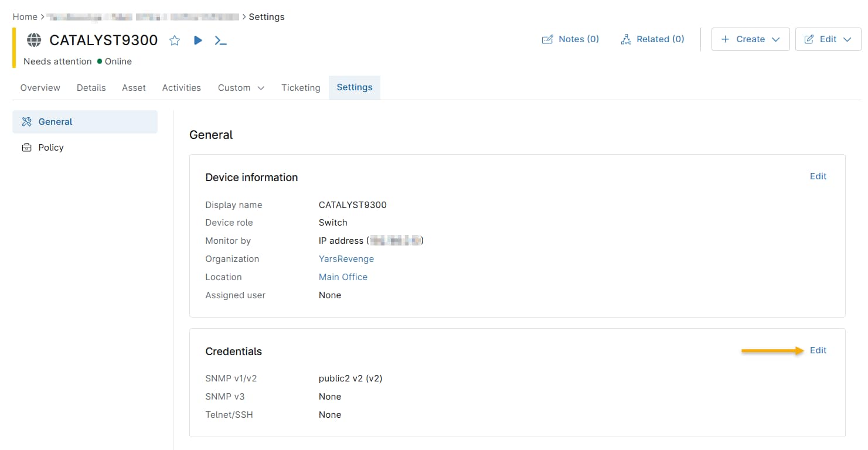Edit the Device information section
Screen dimensions: 868x450
(x=818, y=176)
